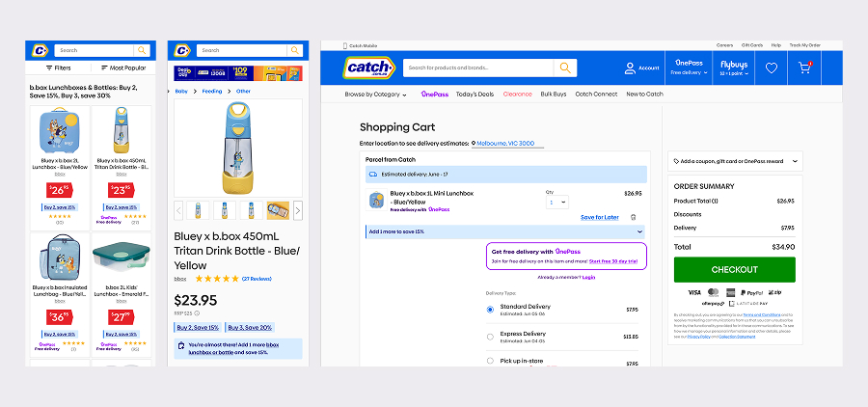Open the purple OnePass nav item

pyautogui.click(x=435, y=95)
